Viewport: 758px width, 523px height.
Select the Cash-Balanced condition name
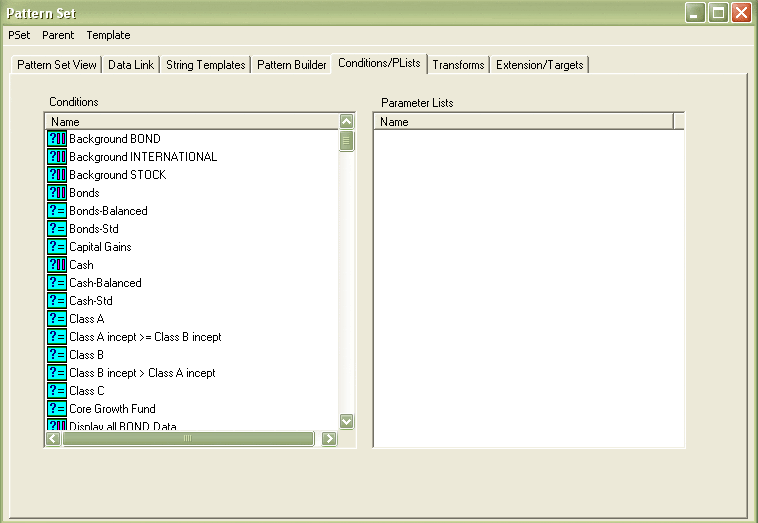point(105,283)
